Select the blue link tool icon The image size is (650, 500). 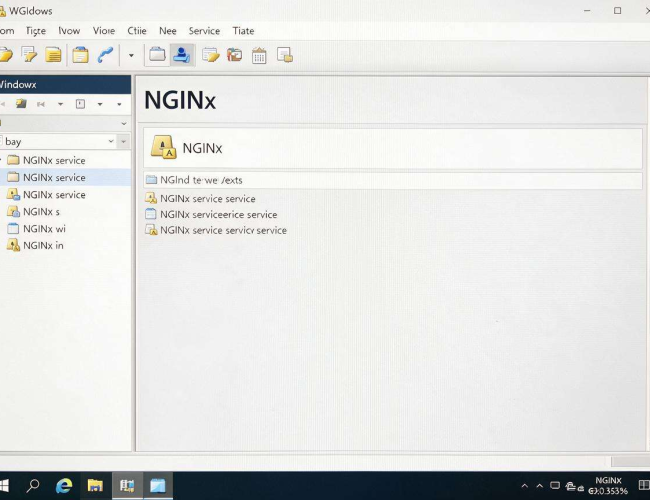point(105,55)
